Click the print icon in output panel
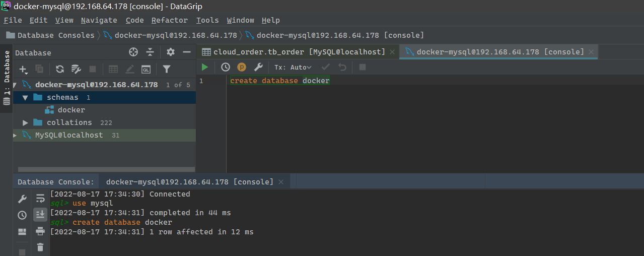644x256 pixels. (x=40, y=231)
